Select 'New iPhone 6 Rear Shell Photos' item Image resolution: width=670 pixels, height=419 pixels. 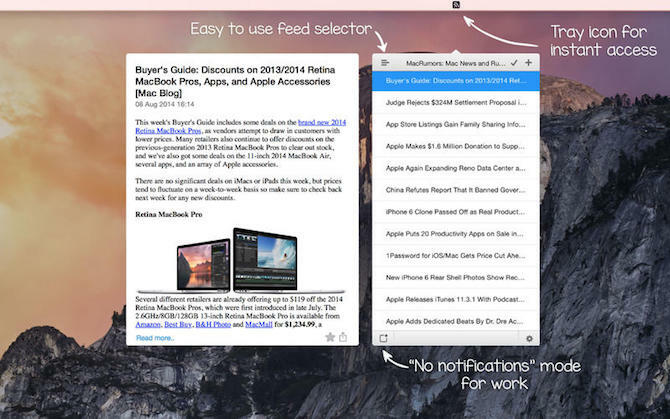[456, 278]
